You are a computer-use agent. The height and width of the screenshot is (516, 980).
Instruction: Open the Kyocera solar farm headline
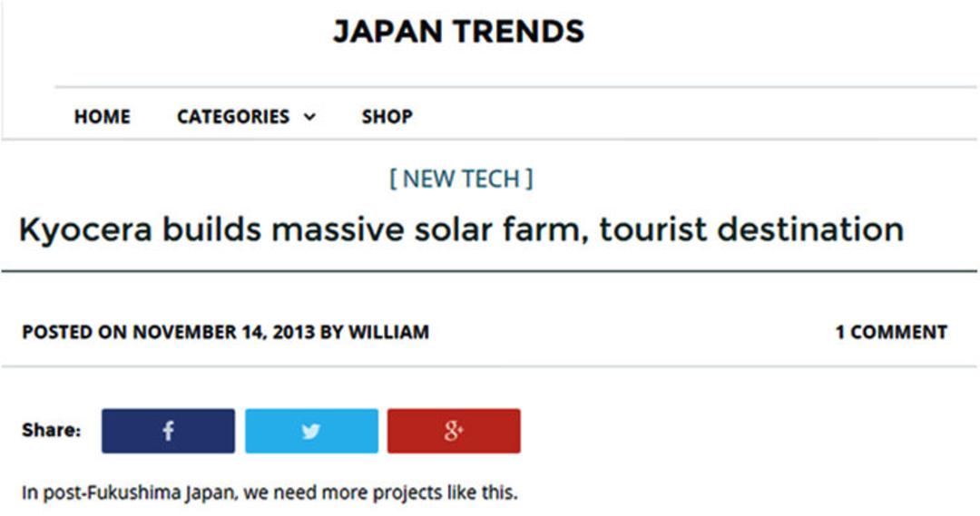coord(461,229)
